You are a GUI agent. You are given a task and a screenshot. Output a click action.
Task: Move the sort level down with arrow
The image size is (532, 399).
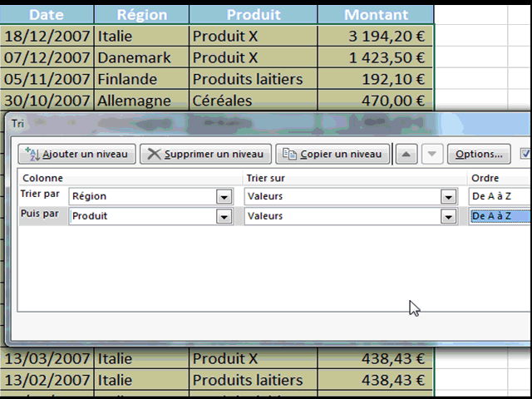click(x=432, y=154)
